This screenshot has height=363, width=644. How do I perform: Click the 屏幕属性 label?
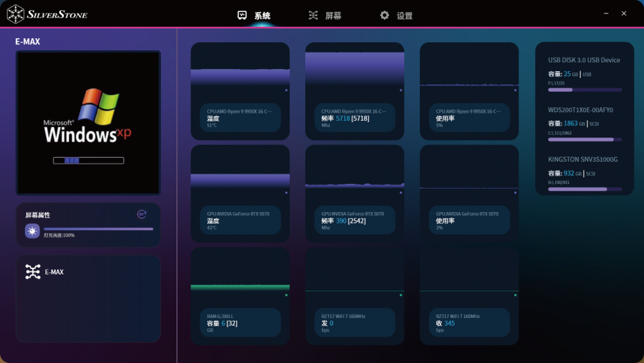[38, 215]
